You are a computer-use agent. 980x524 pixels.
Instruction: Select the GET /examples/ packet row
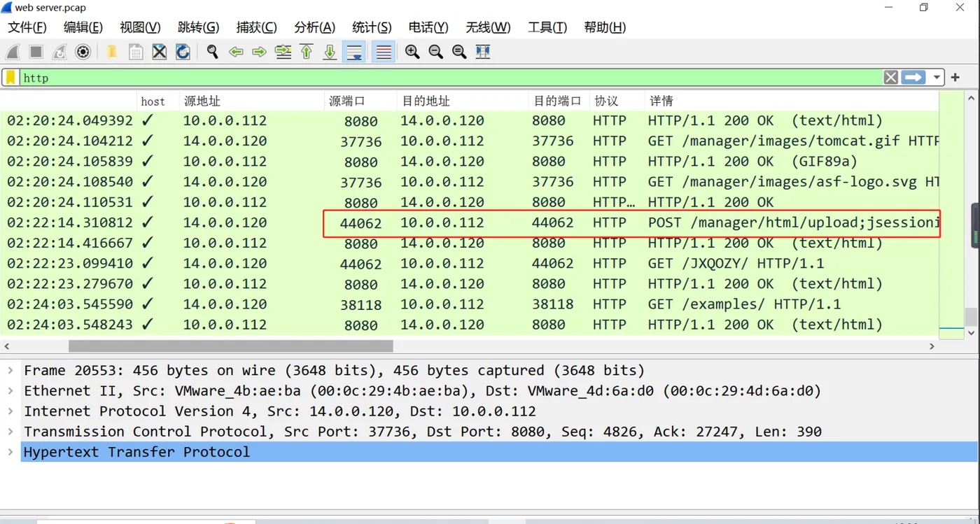(470, 304)
